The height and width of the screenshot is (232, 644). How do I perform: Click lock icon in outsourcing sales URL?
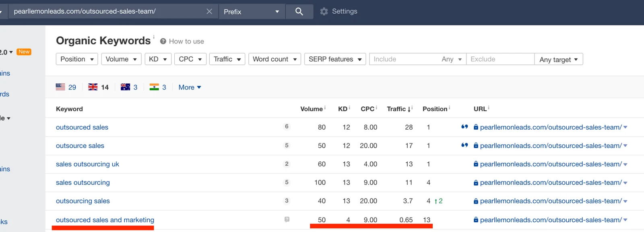476,201
